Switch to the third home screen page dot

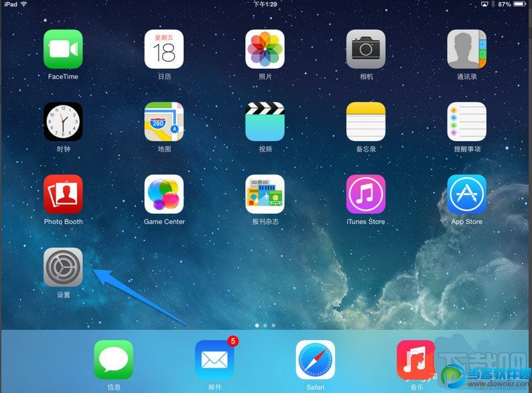274,325
